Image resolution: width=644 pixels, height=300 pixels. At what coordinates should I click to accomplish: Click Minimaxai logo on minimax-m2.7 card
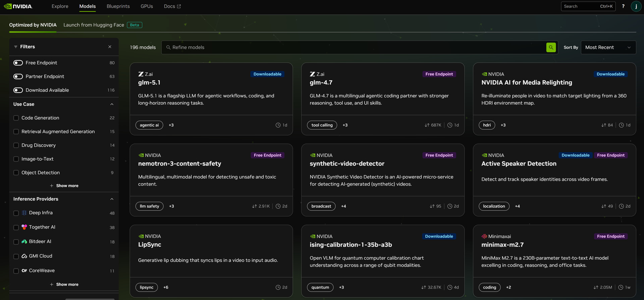tap(484, 237)
